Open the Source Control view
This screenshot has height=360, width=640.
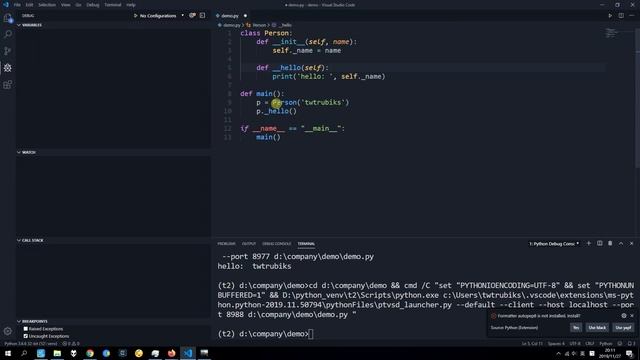point(8,51)
